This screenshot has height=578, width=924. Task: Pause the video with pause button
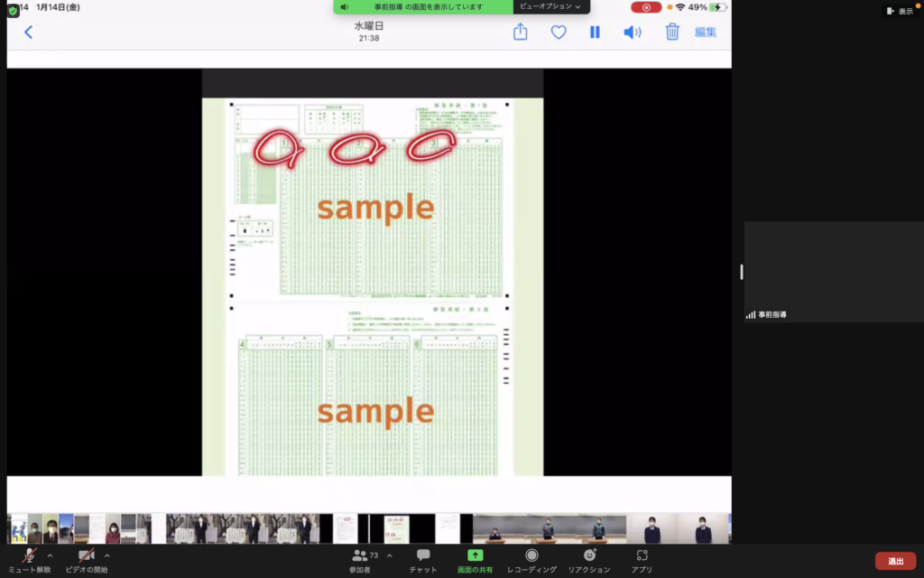pos(595,33)
